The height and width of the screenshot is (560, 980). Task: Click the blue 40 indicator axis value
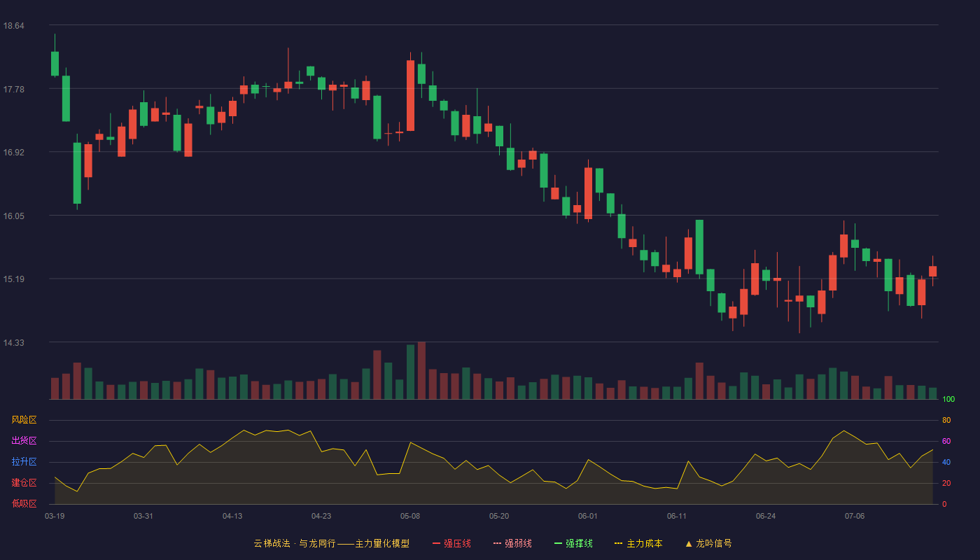tap(946, 462)
